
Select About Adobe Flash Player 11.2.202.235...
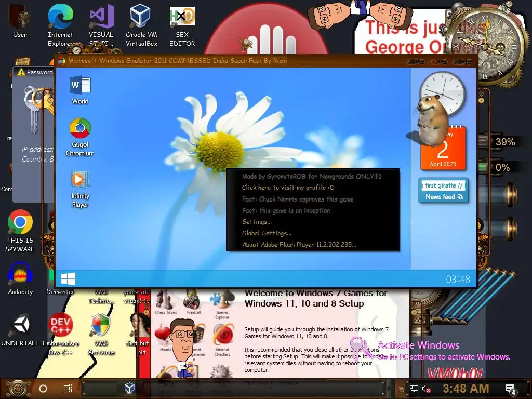299,245
